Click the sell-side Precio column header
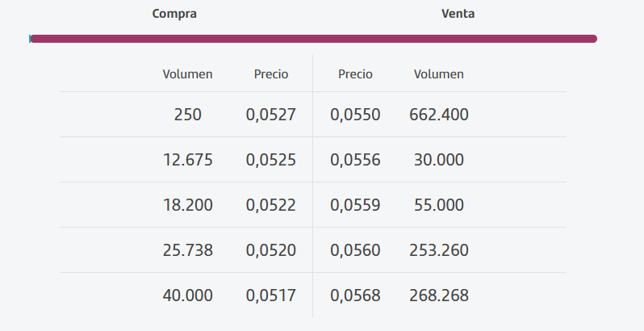 (355, 74)
